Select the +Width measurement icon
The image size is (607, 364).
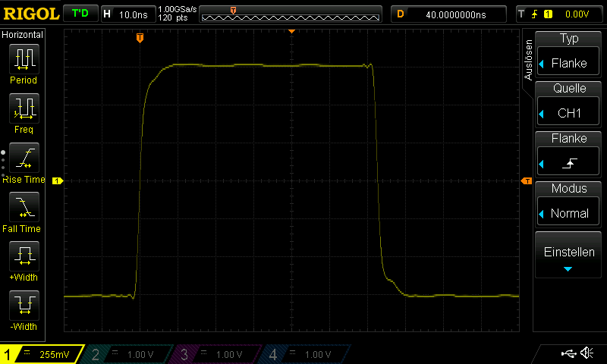click(x=24, y=256)
